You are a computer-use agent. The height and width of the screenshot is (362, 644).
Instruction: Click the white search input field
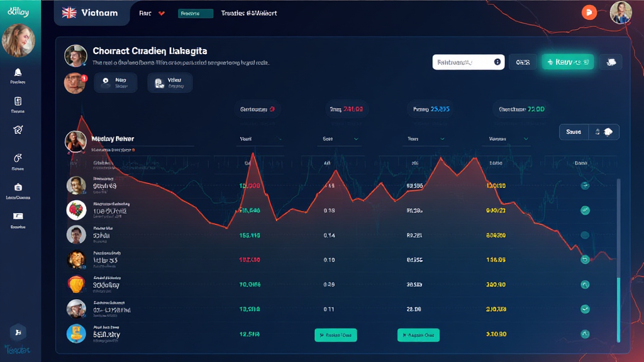point(463,62)
